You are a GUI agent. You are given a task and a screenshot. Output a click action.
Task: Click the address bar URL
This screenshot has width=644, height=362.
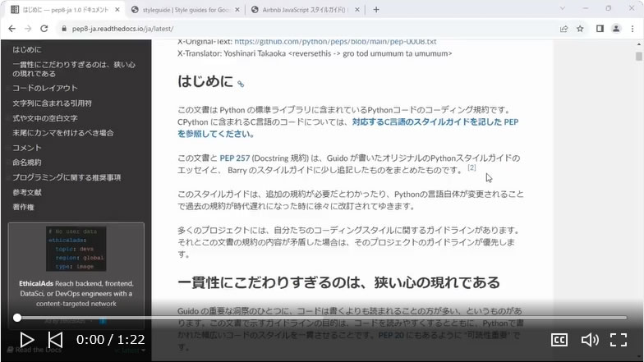pyautogui.click(x=122, y=29)
